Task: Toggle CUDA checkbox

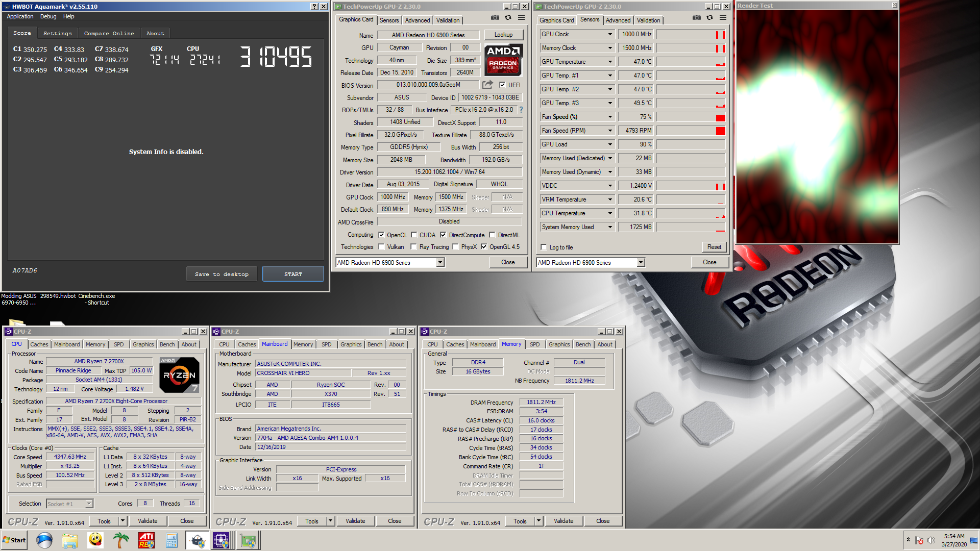Action: pyautogui.click(x=414, y=235)
